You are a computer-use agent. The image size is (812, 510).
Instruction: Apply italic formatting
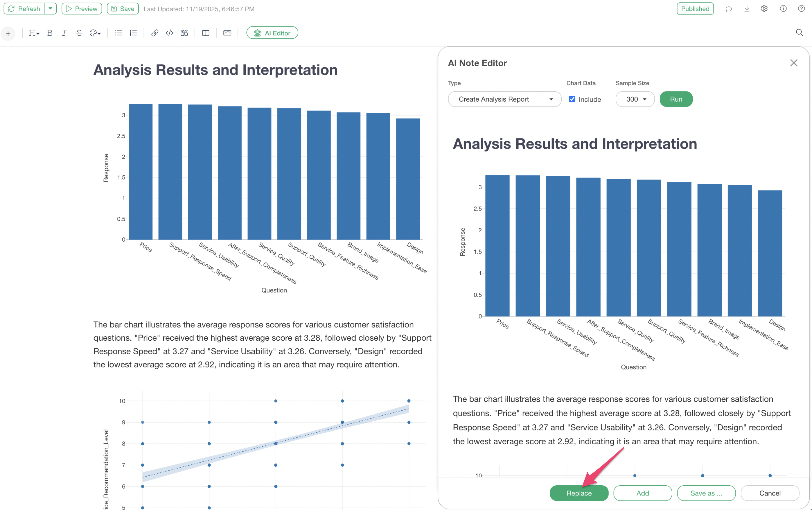(x=64, y=33)
